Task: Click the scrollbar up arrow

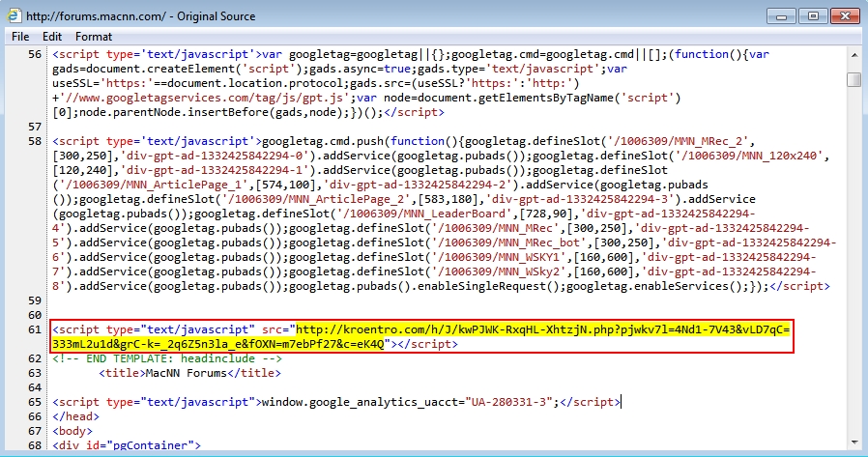Action: pyautogui.click(x=854, y=55)
